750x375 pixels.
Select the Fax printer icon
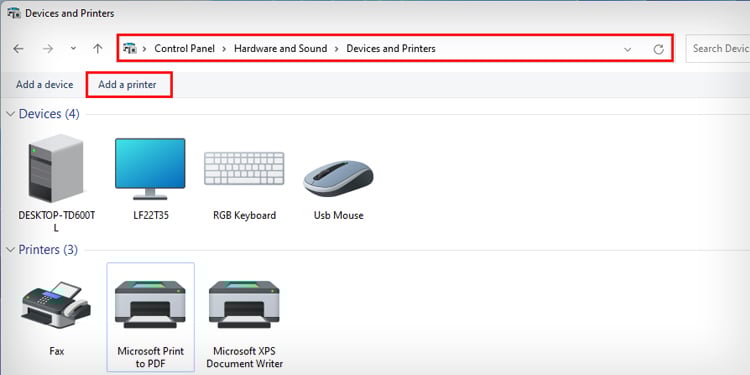56,305
